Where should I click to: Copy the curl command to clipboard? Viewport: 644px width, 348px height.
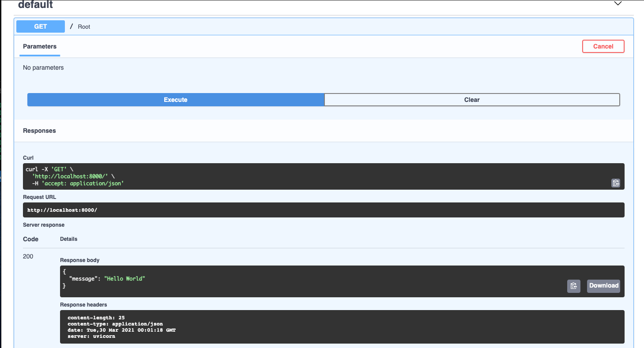[x=615, y=183]
